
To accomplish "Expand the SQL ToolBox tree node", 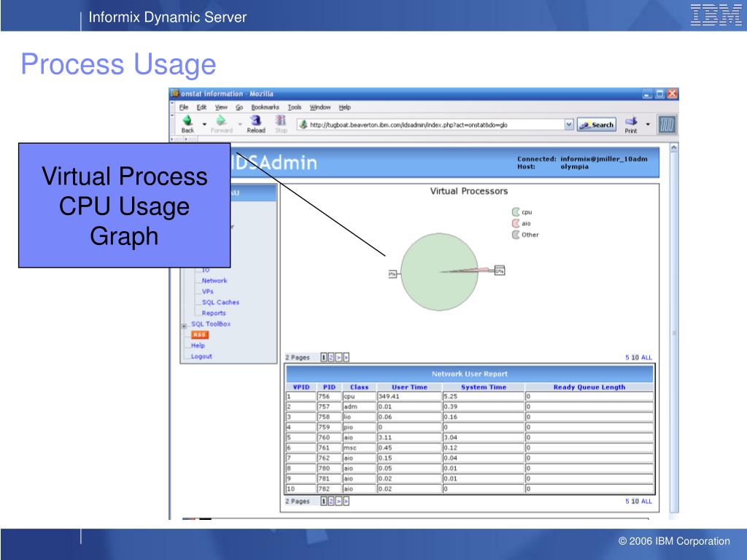I will [x=184, y=326].
